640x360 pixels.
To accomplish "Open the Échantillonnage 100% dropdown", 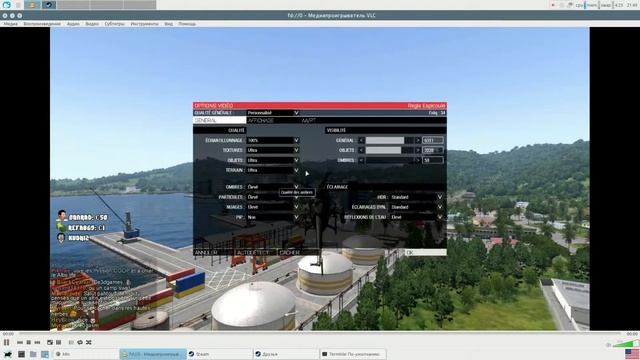I will tap(273, 140).
